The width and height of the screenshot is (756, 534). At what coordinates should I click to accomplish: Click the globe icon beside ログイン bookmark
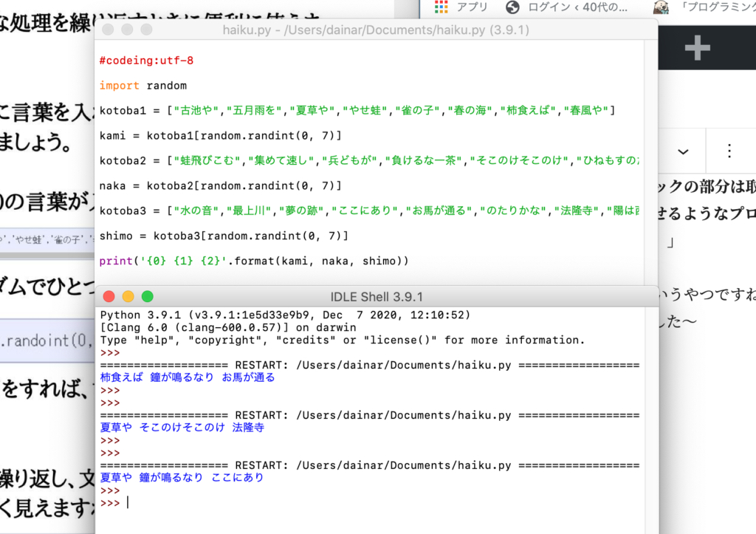(x=512, y=7)
